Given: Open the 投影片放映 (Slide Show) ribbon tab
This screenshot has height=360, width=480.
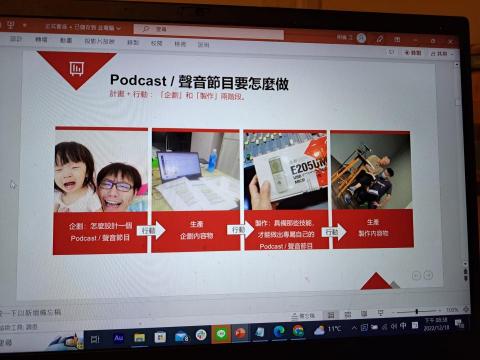Looking at the screenshot, I should pyautogui.click(x=99, y=41).
